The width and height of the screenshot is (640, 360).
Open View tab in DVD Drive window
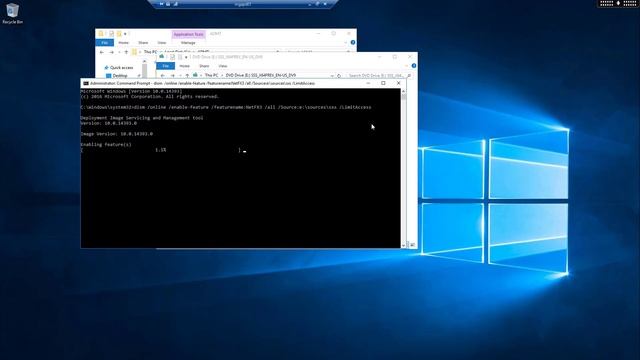[x=222, y=66]
